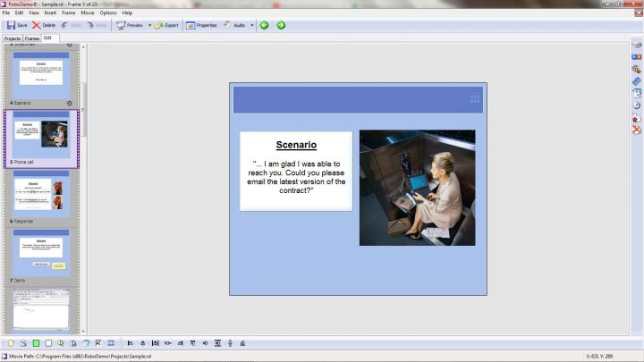
Task: Click the red Delete X icon
Action: click(x=36, y=25)
